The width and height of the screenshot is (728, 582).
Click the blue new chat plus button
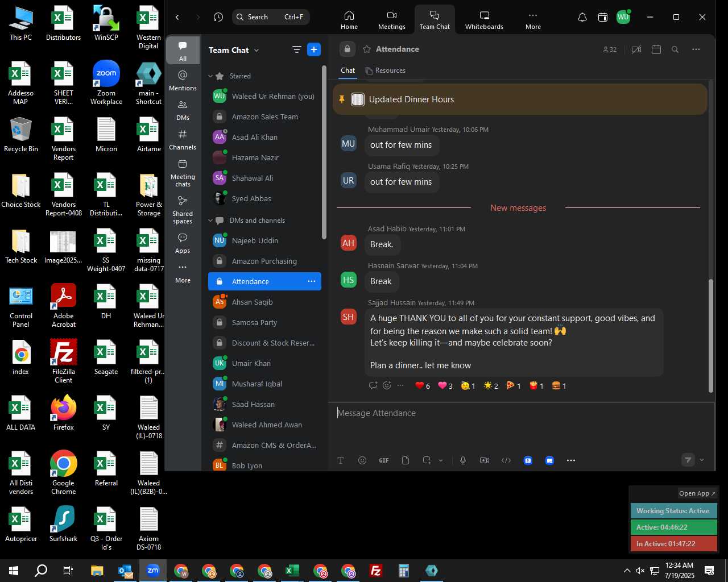(x=314, y=49)
